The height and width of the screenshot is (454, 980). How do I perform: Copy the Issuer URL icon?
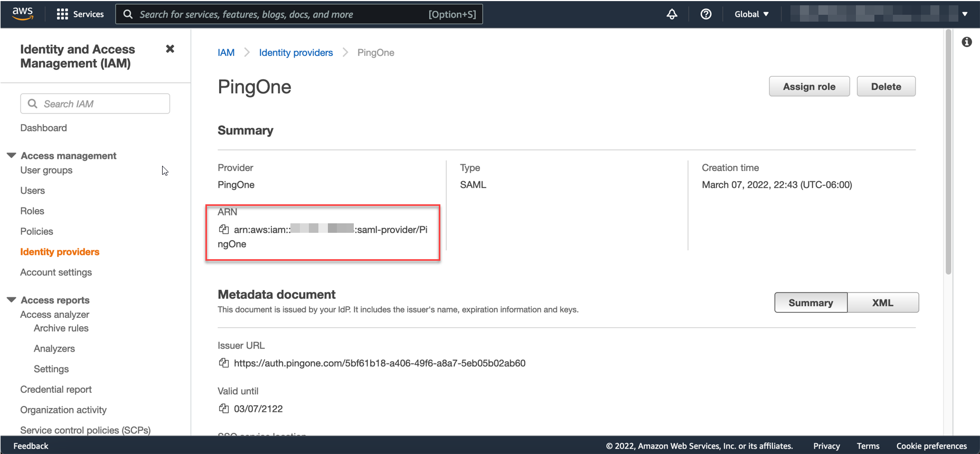tap(224, 363)
